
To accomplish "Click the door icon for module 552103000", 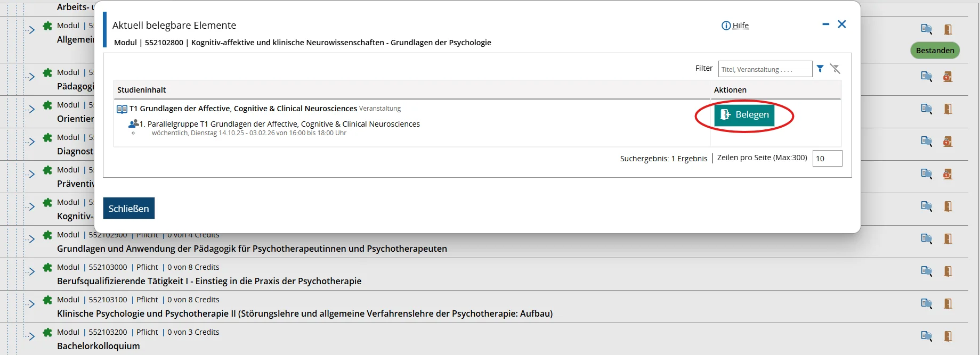I will 947,271.
